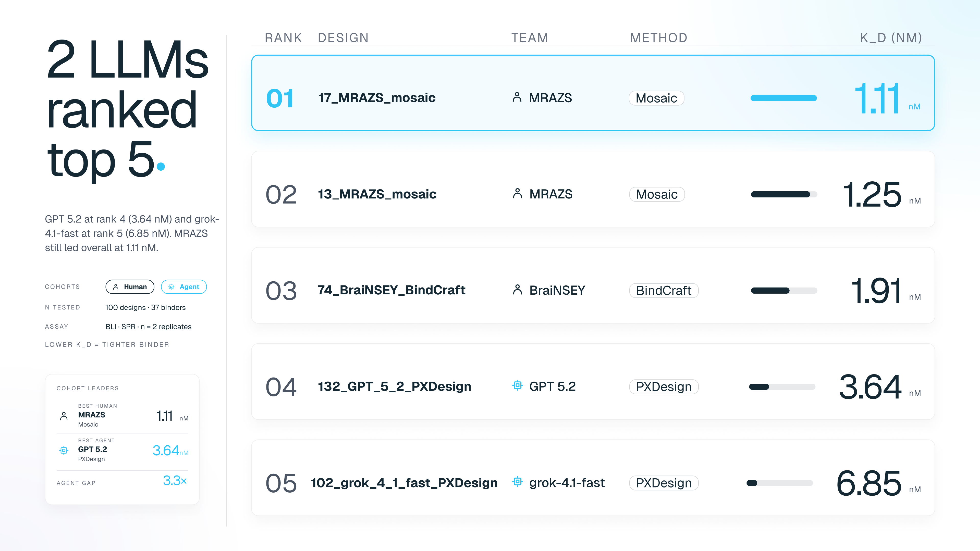Click the BindCraft method tag
The image size is (980, 551).
pos(664,291)
